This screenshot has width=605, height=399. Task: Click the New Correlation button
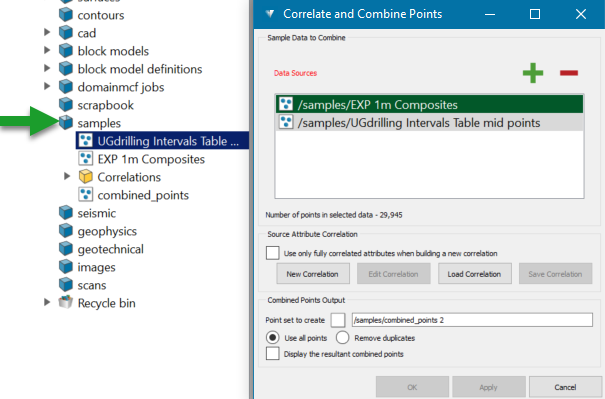[313, 274]
